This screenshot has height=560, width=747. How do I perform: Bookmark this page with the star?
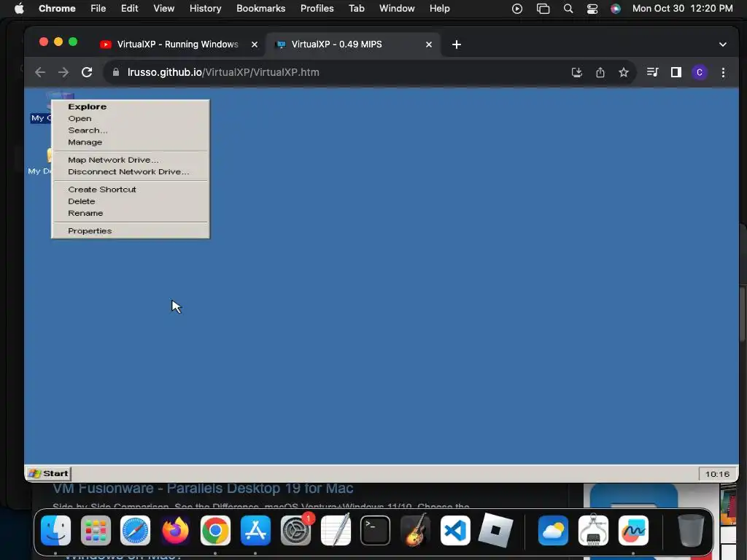click(624, 72)
